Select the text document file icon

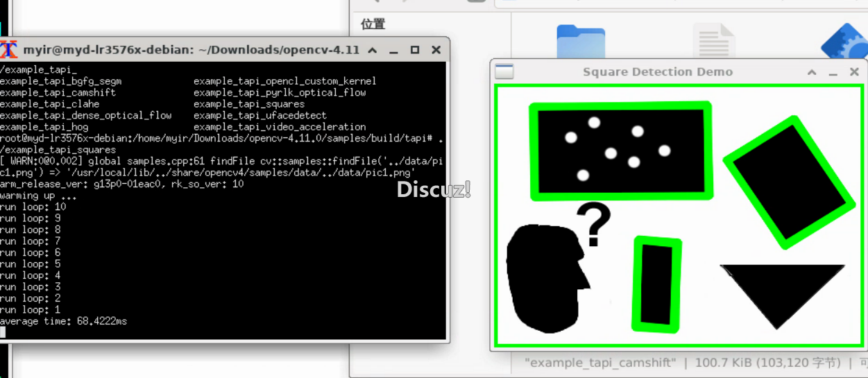(714, 42)
